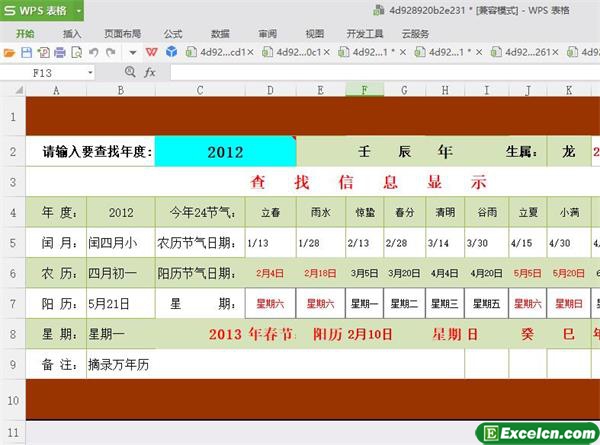Click the 谷雨 solar term cell
Image resolution: width=600 pixels, height=445 pixels.
487,212
